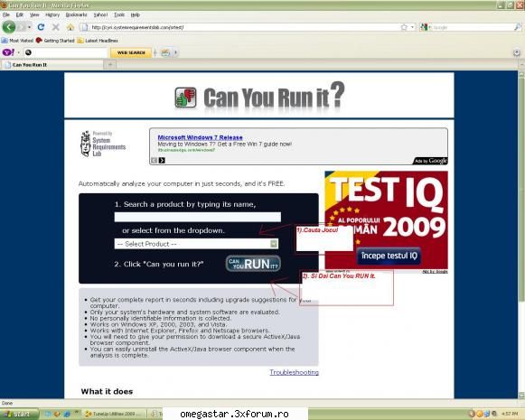Open a new tab with the plus button
The image size is (525, 420).
pos(110,65)
